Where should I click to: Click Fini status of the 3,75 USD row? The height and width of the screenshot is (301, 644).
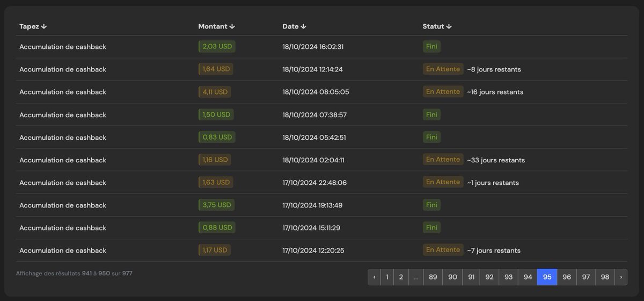point(431,205)
